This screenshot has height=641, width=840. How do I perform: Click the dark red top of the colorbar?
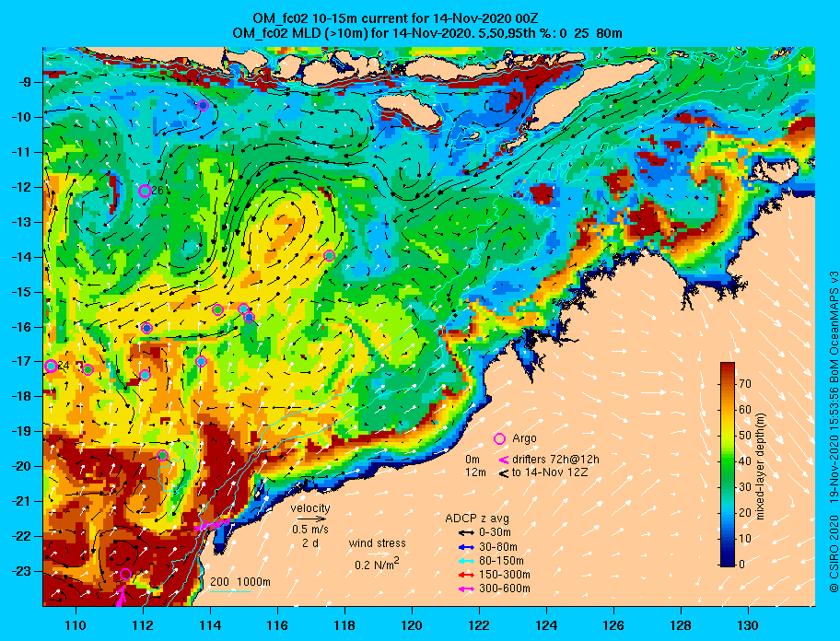(x=728, y=367)
